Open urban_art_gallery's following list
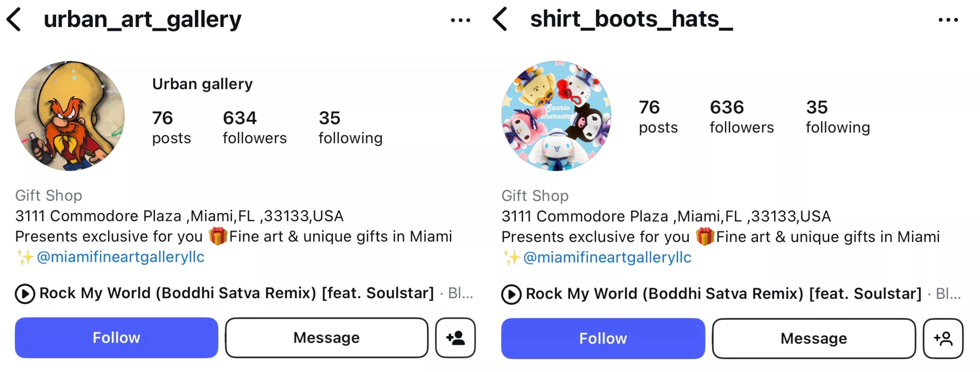The image size is (980, 372). tap(350, 128)
